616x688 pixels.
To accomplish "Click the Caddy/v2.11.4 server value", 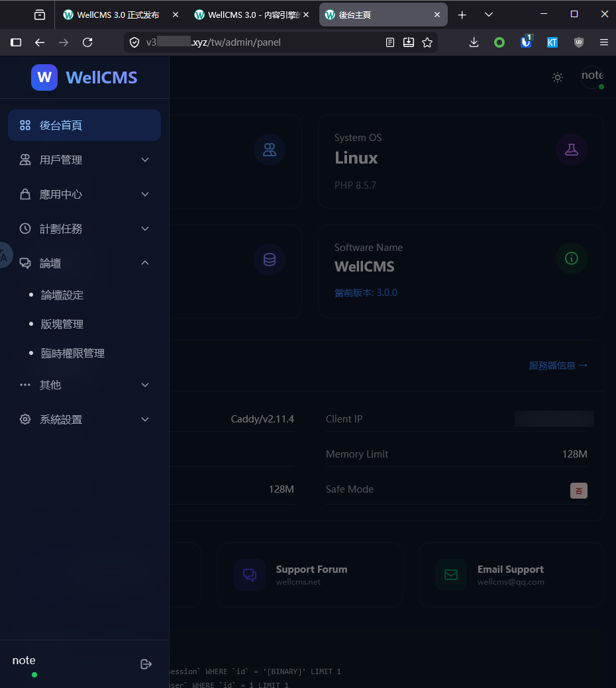I will click(x=262, y=419).
